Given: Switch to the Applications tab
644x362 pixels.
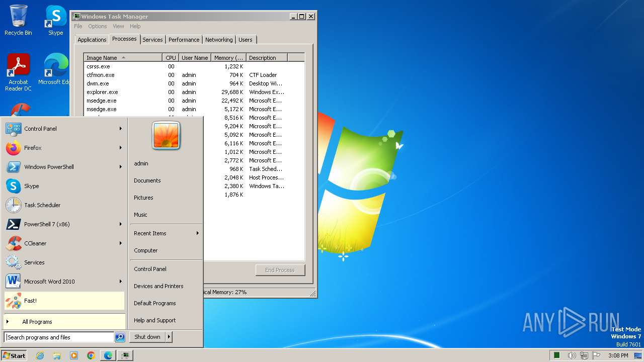Looking at the screenshot, I should 92,40.
